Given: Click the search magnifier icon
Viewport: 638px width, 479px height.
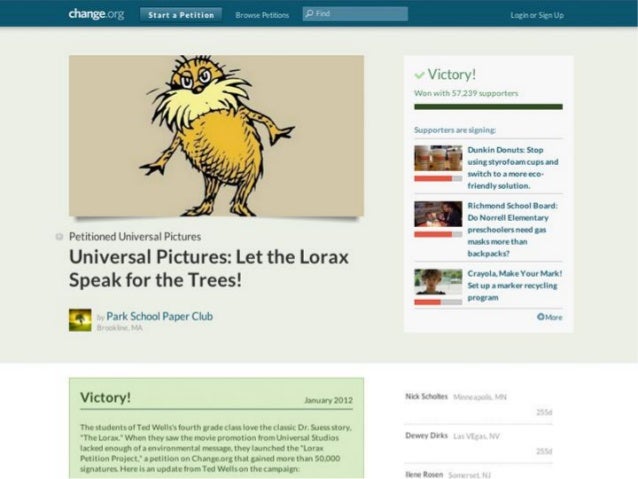Looking at the screenshot, I should coord(309,14).
